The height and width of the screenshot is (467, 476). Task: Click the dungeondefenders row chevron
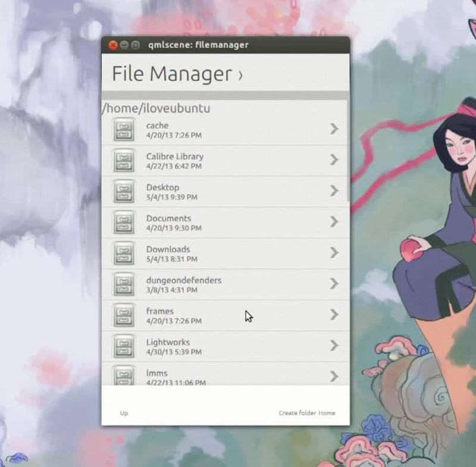pos(334,284)
